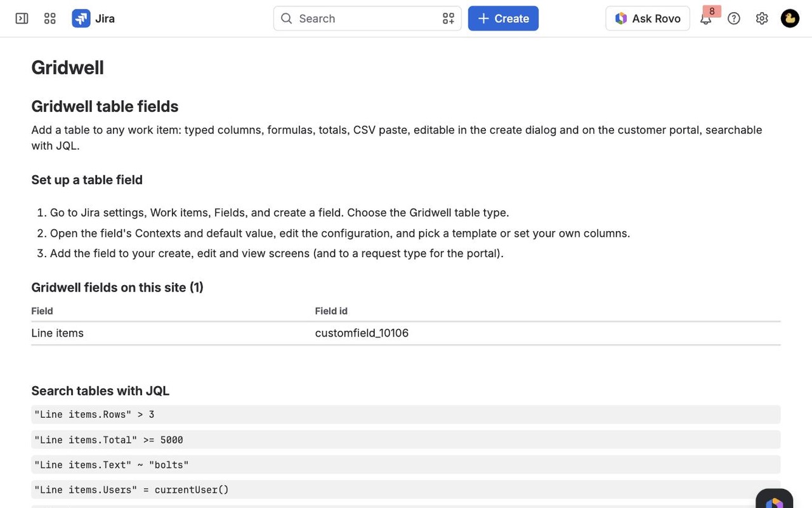Open notifications bell icon
This screenshot has height=508, width=812.
click(x=705, y=19)
